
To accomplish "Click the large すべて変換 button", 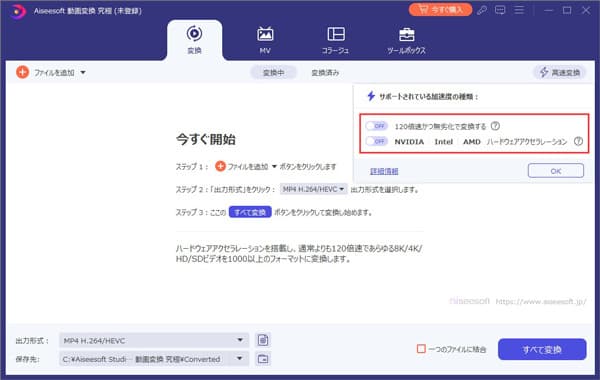I will (542, 349).
